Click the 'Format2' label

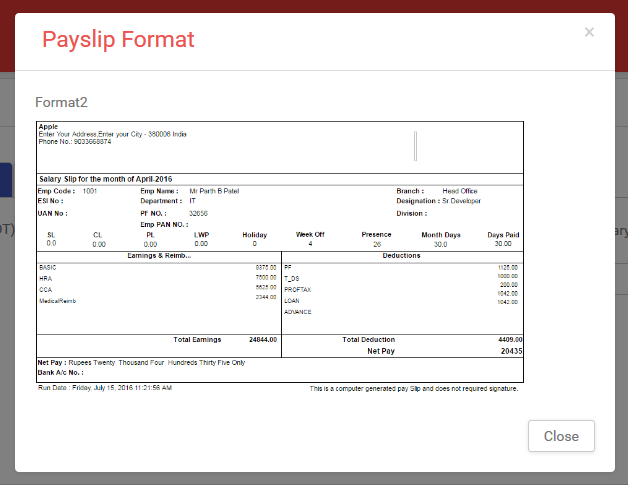pyautogui.click(x=61, y=102)
